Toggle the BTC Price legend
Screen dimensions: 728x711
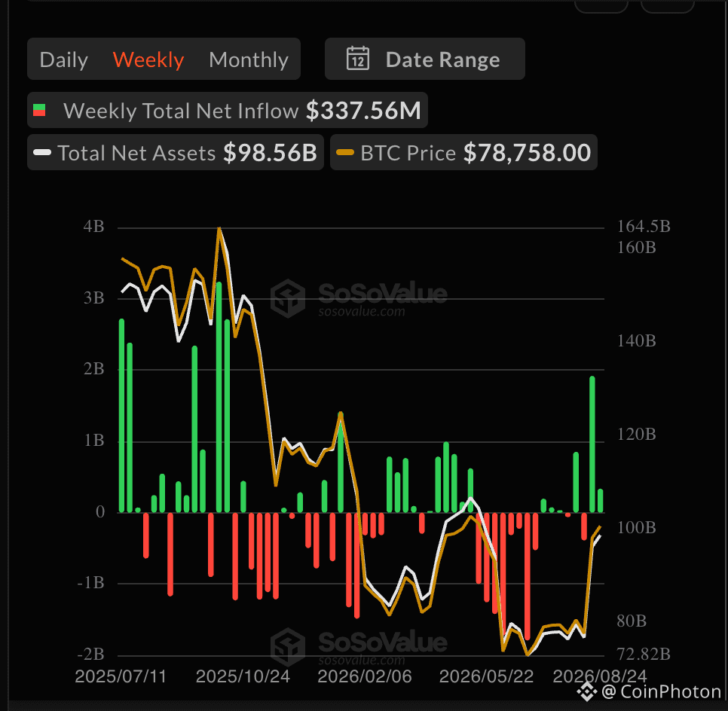coord(463,153)
